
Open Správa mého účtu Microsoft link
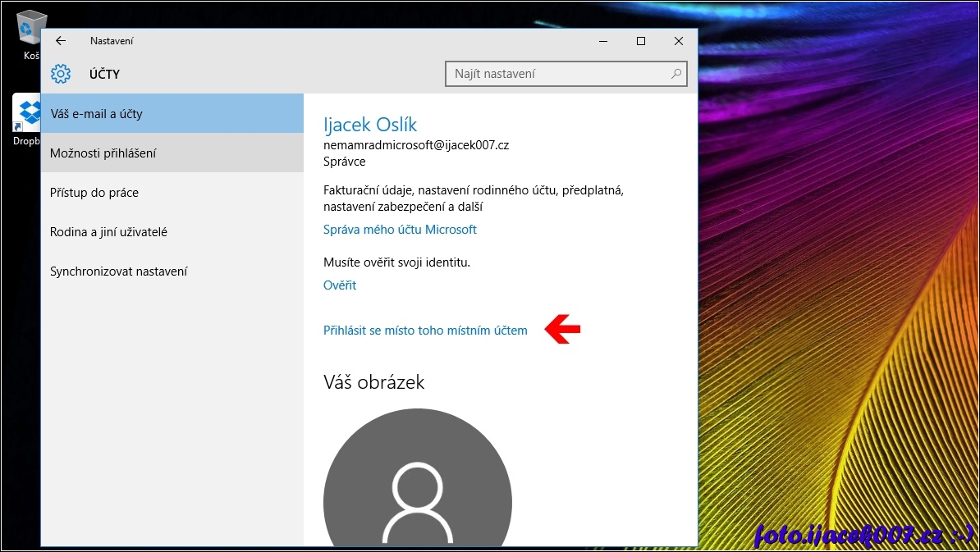click(x=400, y=230)
